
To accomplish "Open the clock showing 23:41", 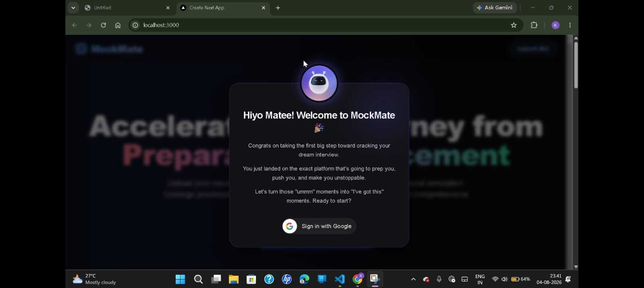I will [x=549, y=279].
